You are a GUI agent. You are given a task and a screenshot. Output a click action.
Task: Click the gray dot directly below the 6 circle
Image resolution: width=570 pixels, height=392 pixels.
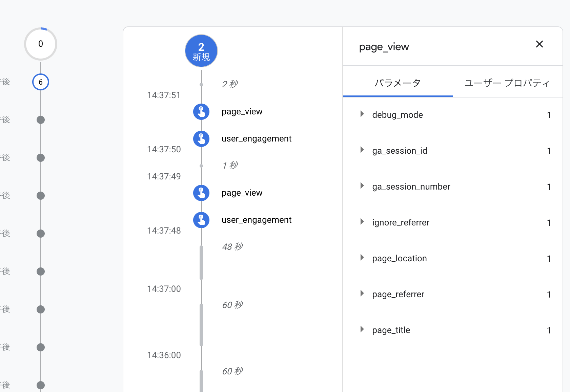tap(41, 120)
